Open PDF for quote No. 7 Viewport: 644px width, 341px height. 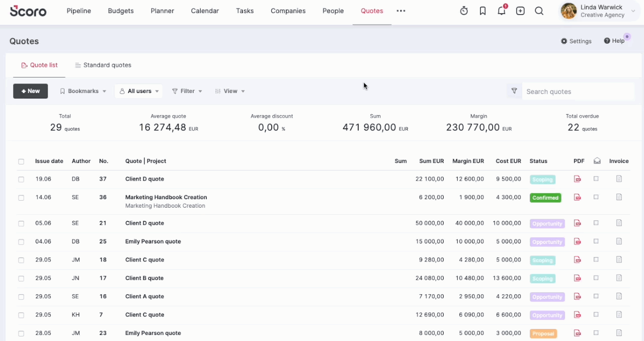(x=578, y=315)
